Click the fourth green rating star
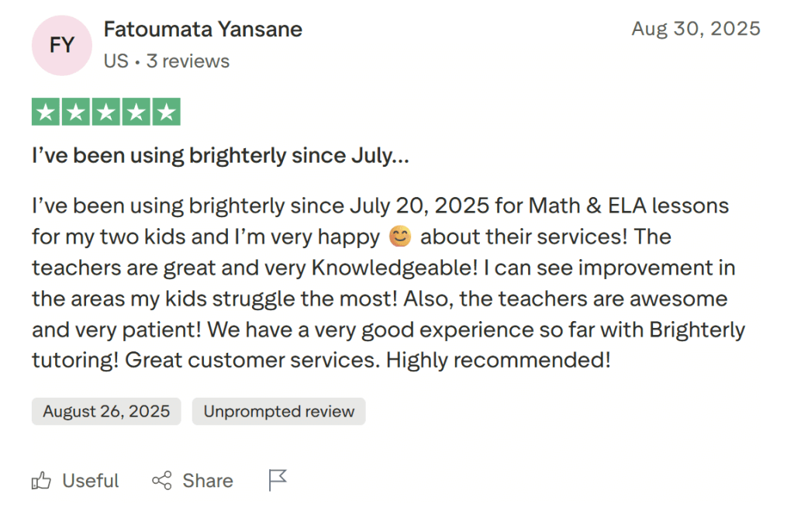Screen dimensions: 794x532 [x=136, y=112]
